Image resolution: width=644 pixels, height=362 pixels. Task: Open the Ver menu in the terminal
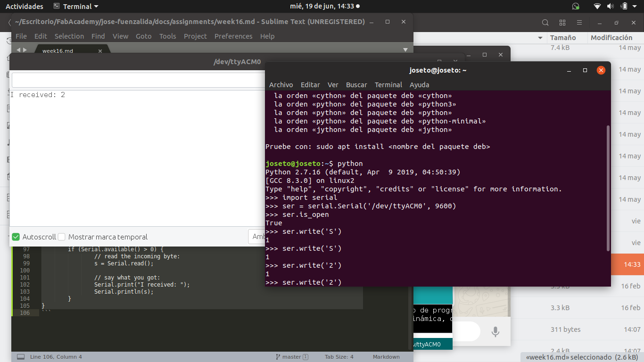click(333, 85)
